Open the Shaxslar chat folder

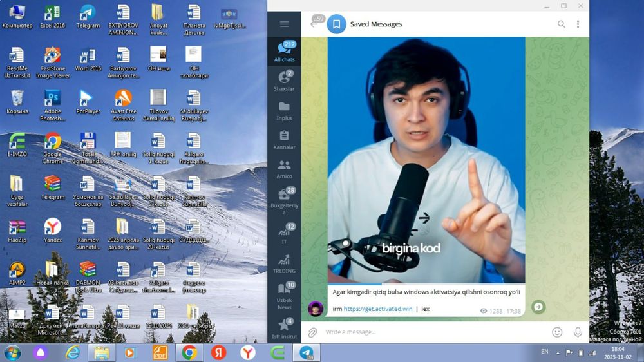(284, 81)
